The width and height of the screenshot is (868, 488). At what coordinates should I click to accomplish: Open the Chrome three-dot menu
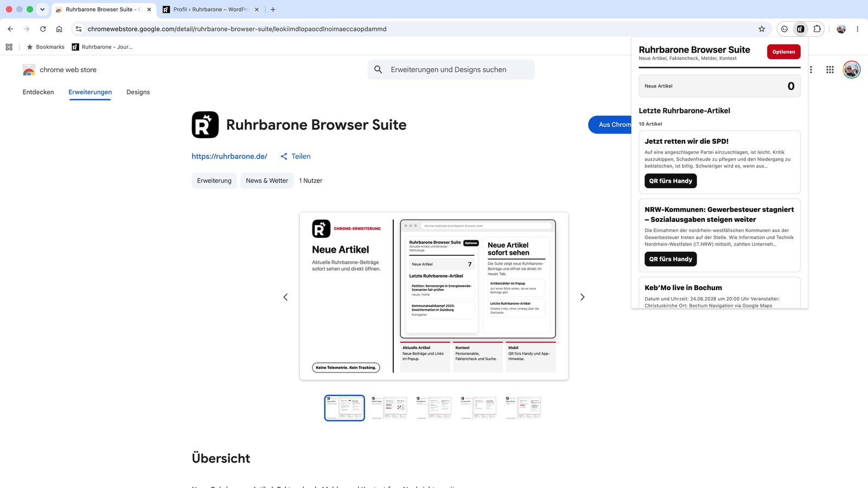point(858,29)
